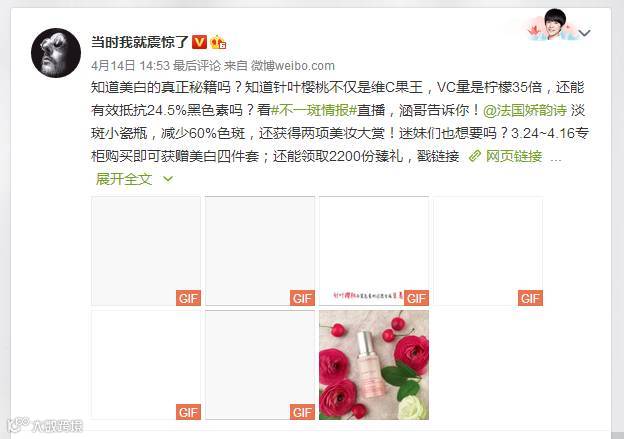The width and height of the screenshot is (624, 439).
Task: Open the first GIF thumbnail in top row
Action: click(x=146, y=251)
